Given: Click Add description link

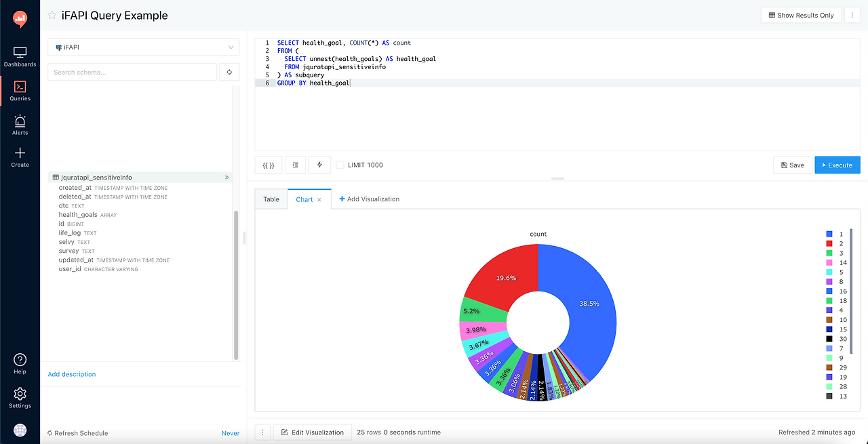Looking at the screenshot, I should (72, 374).
